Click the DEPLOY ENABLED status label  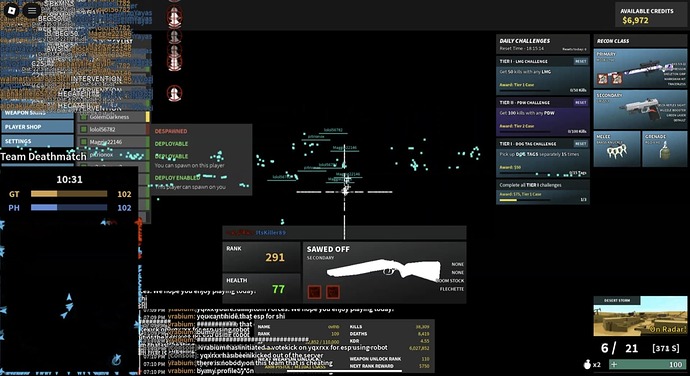[x=177, y=178]
